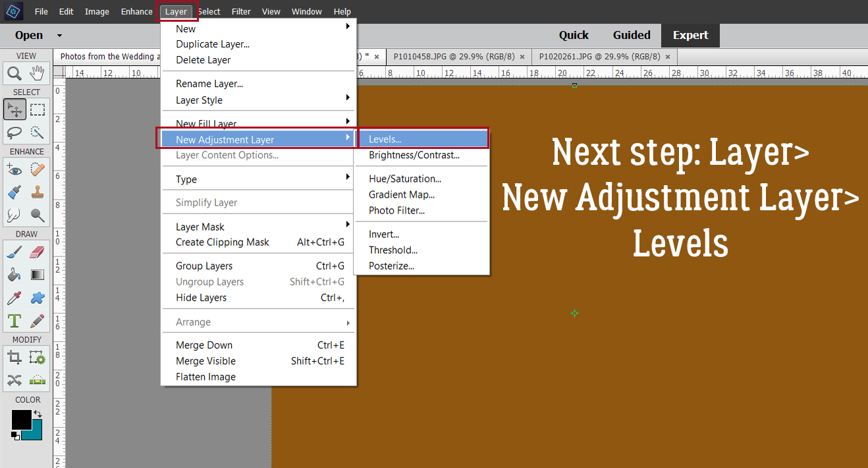This screenshot has height=468, width=868.
Task: Open the Filter menu
Action: 241,12
